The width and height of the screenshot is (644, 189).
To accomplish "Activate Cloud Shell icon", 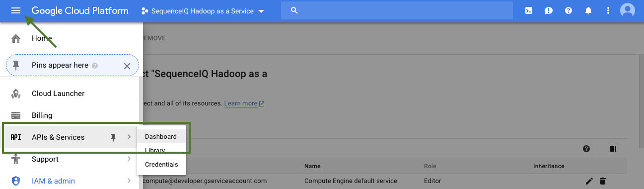I will (529, 10).
